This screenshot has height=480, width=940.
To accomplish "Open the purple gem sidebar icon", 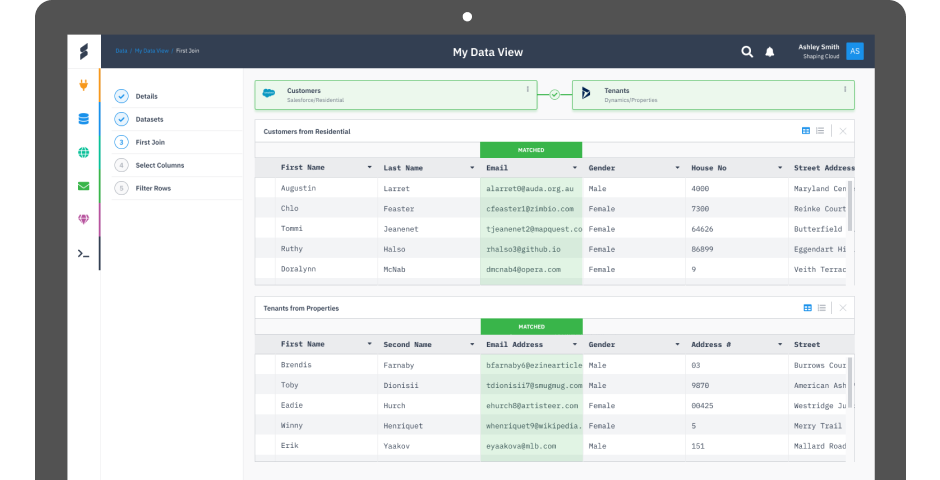I will (x=83, y=219).
